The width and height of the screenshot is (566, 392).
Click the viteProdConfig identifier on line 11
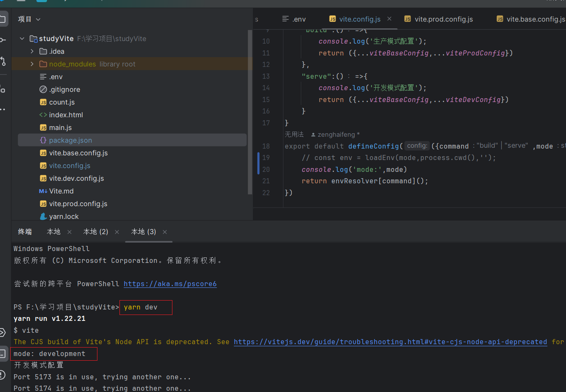[475, 53]
